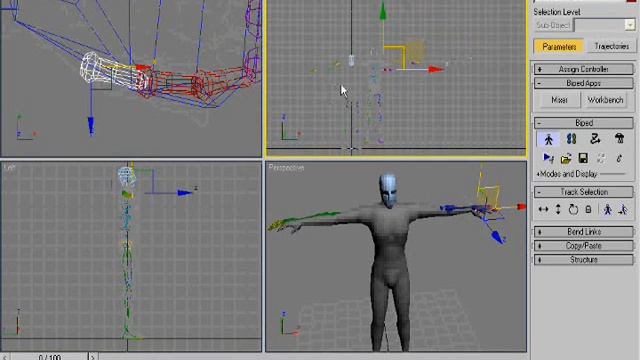Screen dimensions: 640x360
Task: Select Body Vertical track icon
Action: tap(558, 210)
